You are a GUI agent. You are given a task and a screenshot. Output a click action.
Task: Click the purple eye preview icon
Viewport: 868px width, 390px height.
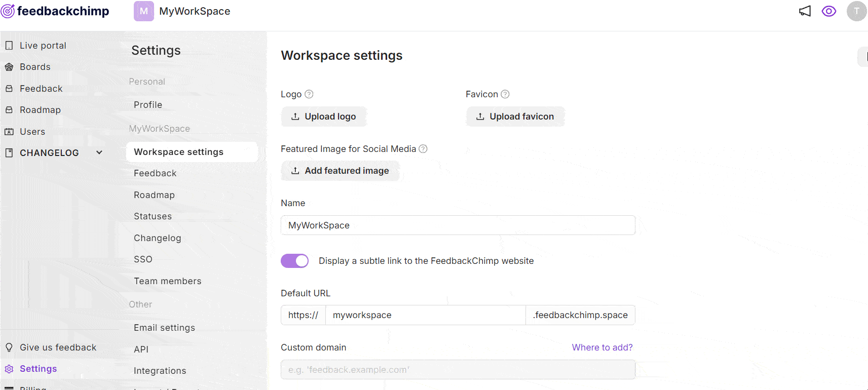[829, 11]
